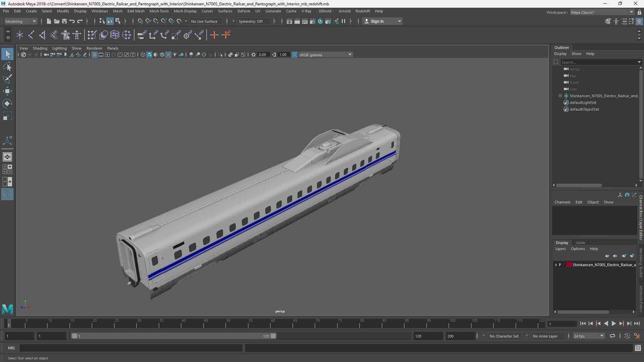Click the red color swatch of Shinkansen layer
Viewport: 644px width, 362px height.
(569, 265)
